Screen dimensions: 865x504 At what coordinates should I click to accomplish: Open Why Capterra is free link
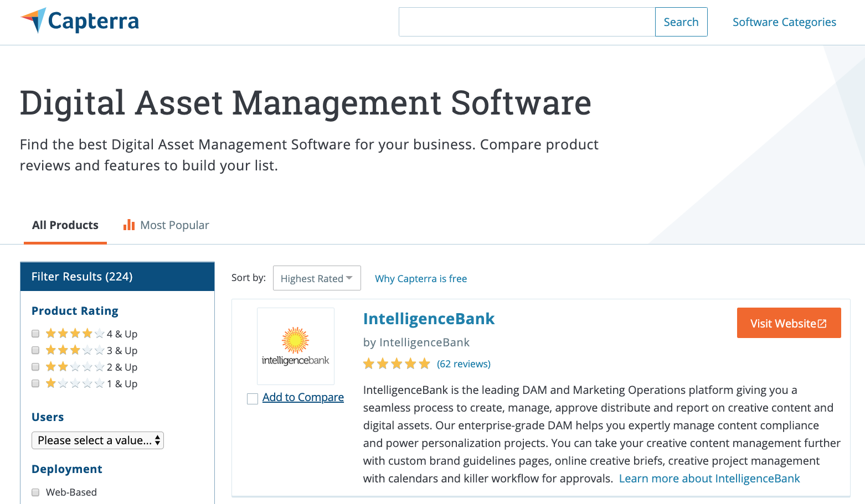click(x=421, y=279)
